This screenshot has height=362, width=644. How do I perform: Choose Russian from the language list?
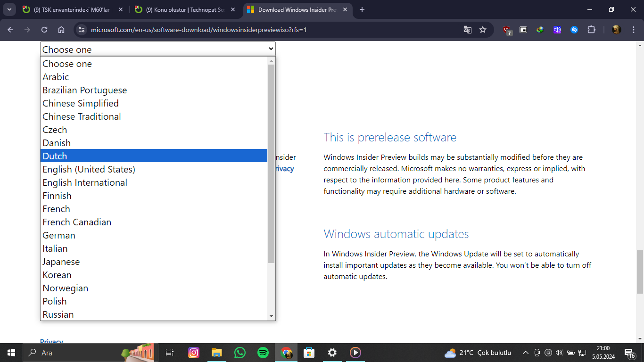point(154,314)
